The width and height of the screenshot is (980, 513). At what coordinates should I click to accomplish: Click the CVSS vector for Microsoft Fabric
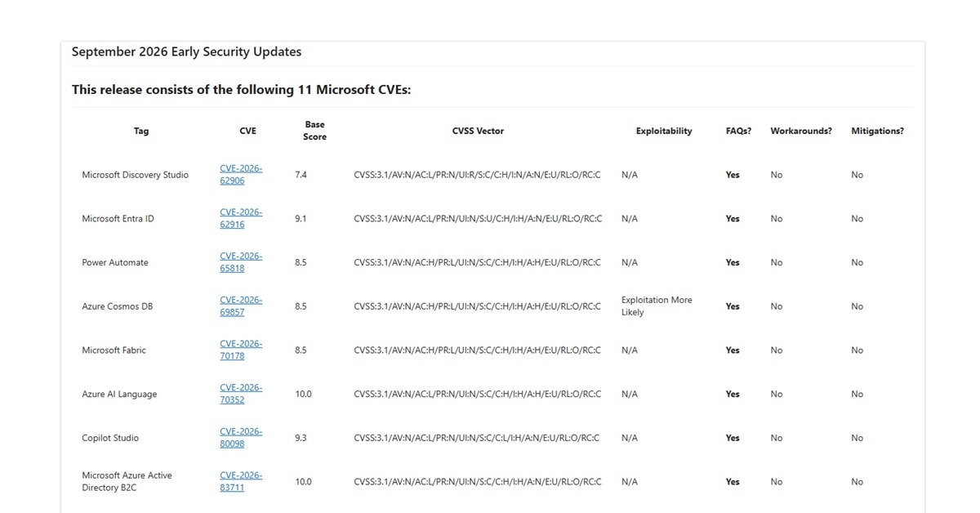[477, 350]
